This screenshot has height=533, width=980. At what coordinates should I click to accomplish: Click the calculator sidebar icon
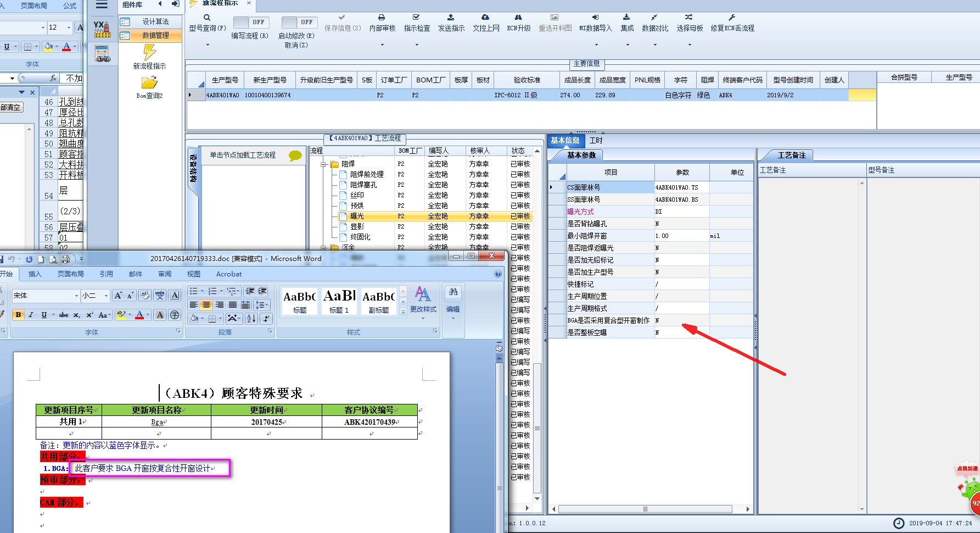tap(102, 53)
